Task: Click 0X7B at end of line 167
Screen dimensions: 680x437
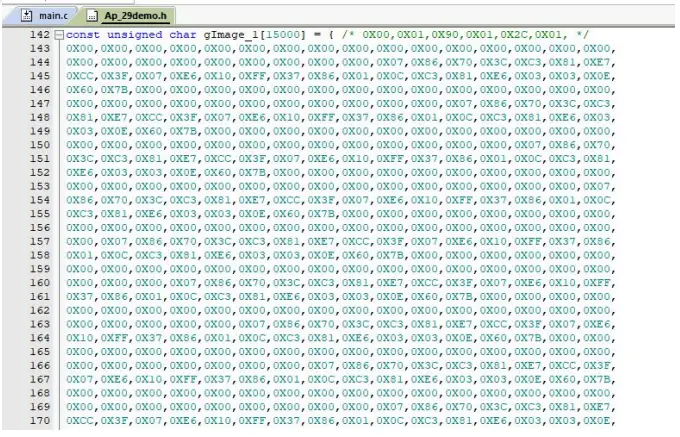Action: point(597,379)
